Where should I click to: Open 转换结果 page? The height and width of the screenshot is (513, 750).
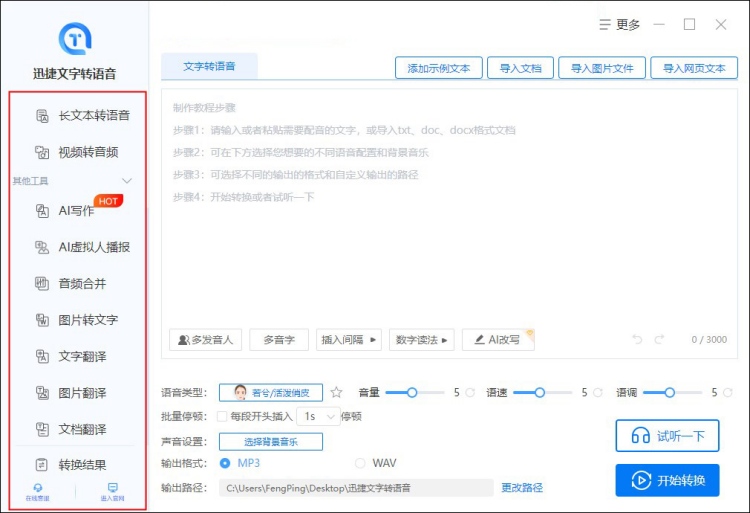(x=71, y=465)
